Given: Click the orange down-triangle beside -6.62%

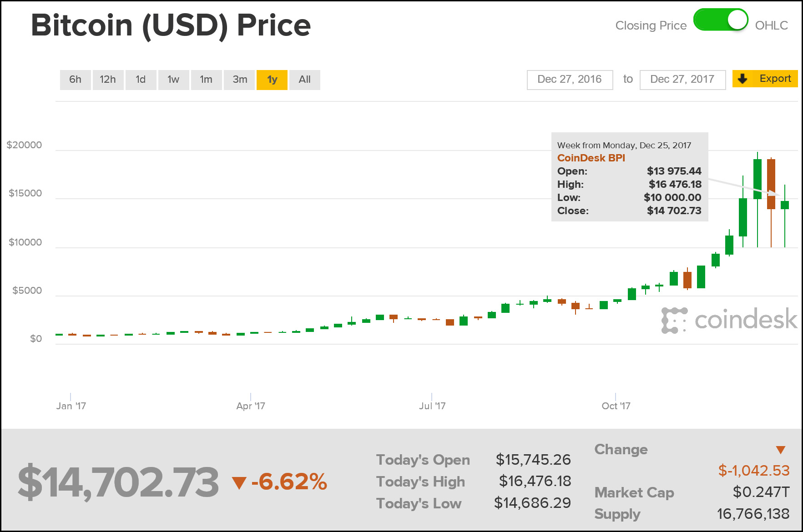Looking at the screenshot, I should tap(239, 483).
